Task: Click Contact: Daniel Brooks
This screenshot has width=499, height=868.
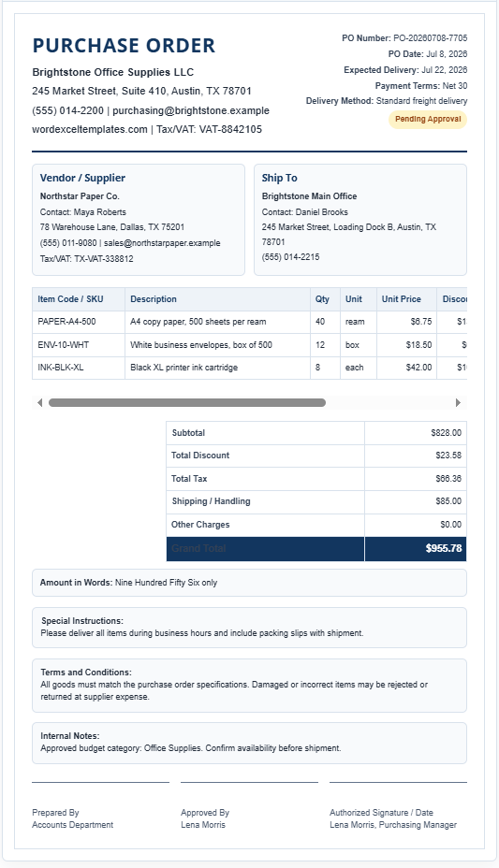Action: [x=304, y=212]
